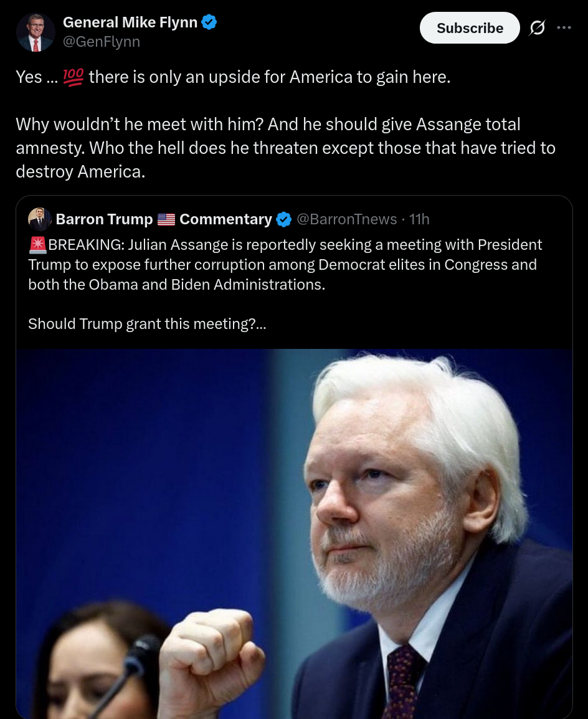Click the Subscribe button

click(x=469, y=28)
